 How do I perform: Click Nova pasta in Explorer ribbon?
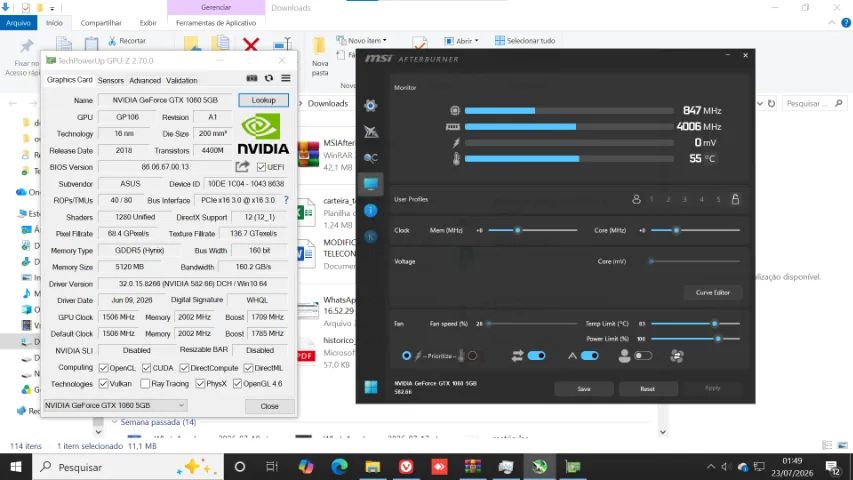320,56
